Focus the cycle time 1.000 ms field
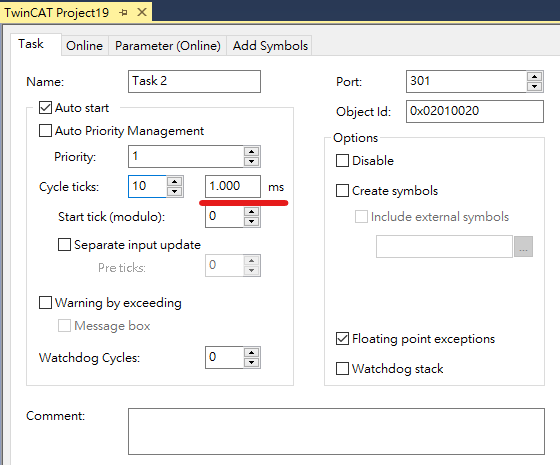560x465 pixels. pyautogui.click(x=233, y=186)
